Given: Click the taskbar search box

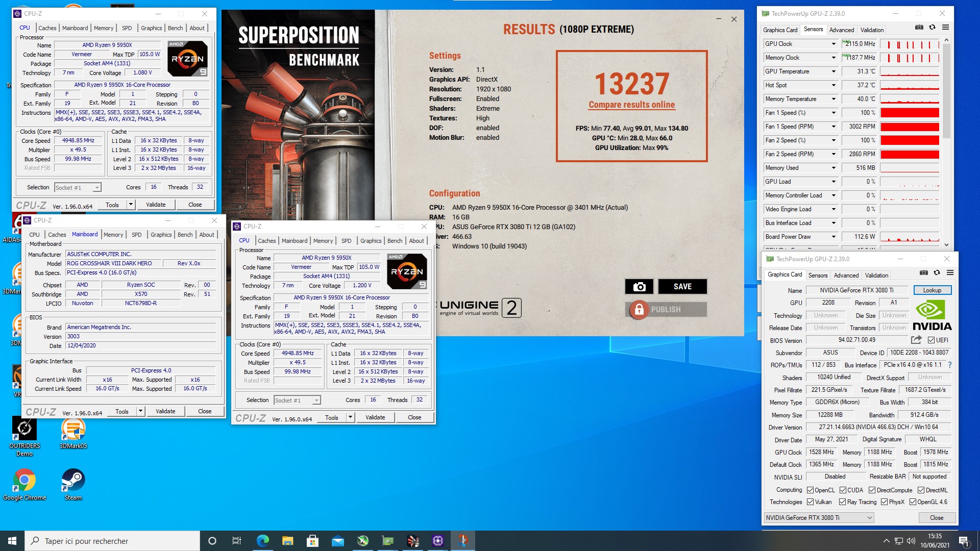Looking at the screenshot, I should (112, 541).
